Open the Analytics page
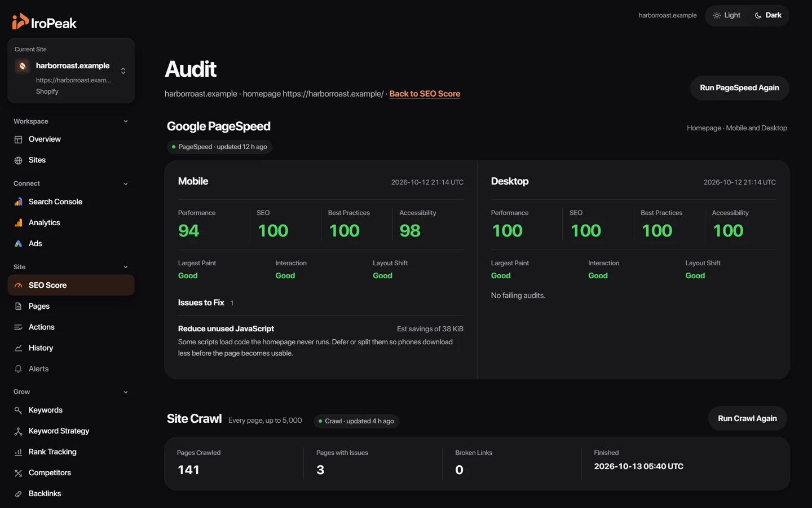 [x=71, y=223]
